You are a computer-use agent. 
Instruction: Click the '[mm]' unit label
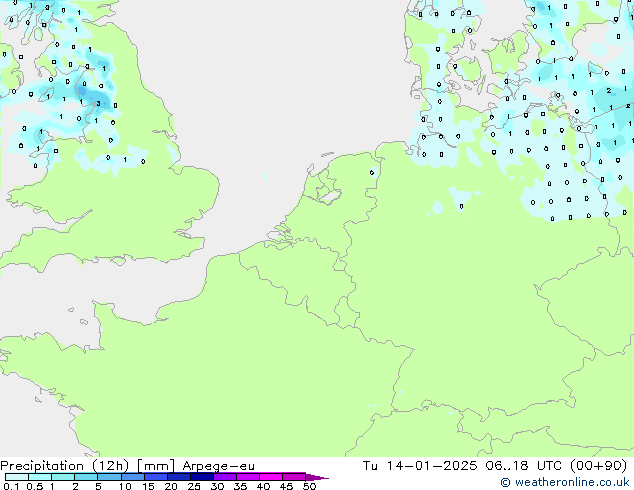[x=156, y=466]
